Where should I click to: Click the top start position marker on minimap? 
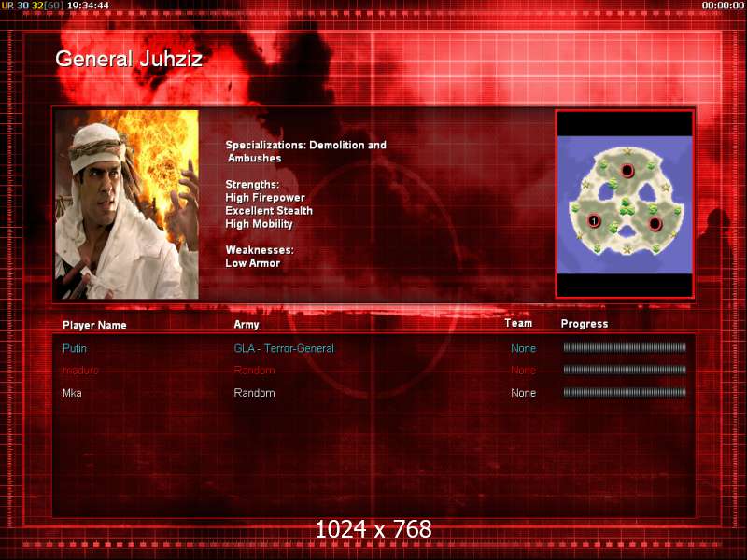pos(627,171)
